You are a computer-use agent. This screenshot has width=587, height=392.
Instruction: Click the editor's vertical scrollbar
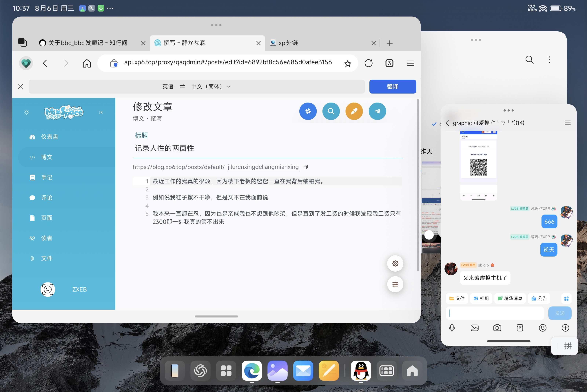pos(418,185)
